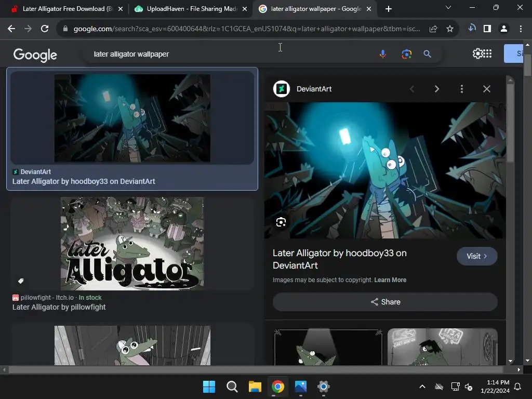532x399 pixels.
Task: Go back to the previous page
Action: pyautogui.click(x=11, y=29)
